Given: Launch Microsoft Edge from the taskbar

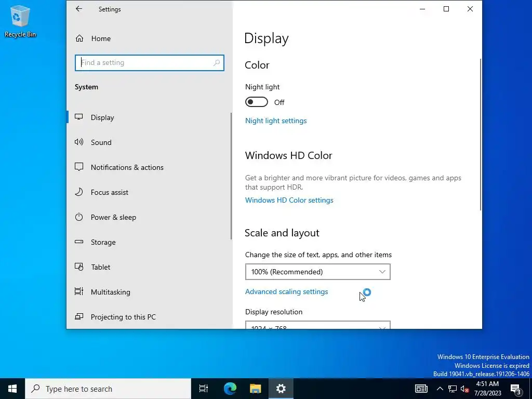Looking at the screenshot, I should click(x=230, y=389).
